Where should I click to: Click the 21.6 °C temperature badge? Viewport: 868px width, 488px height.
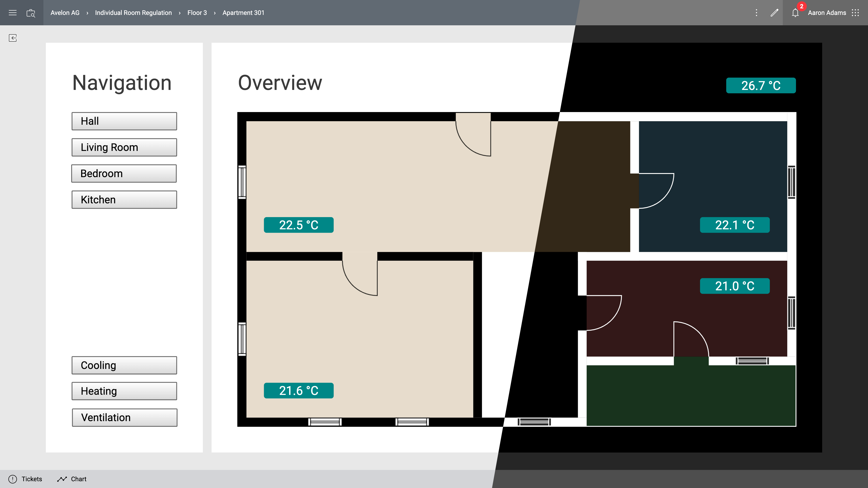click(x=299, y=391)
